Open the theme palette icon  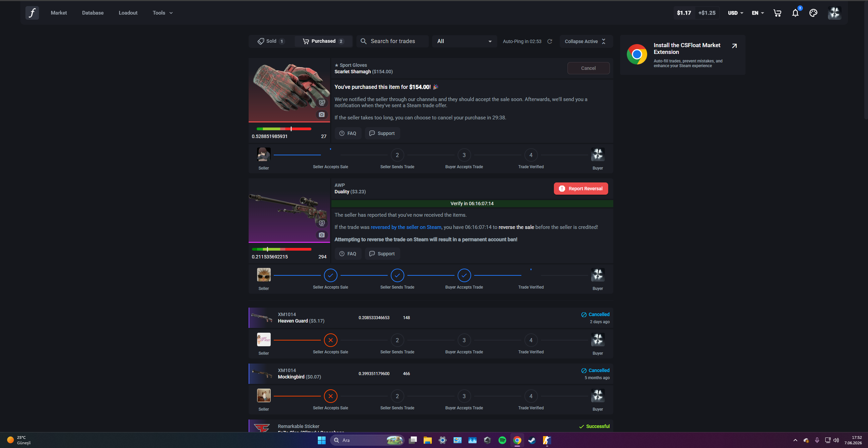[x=813, y=13]
